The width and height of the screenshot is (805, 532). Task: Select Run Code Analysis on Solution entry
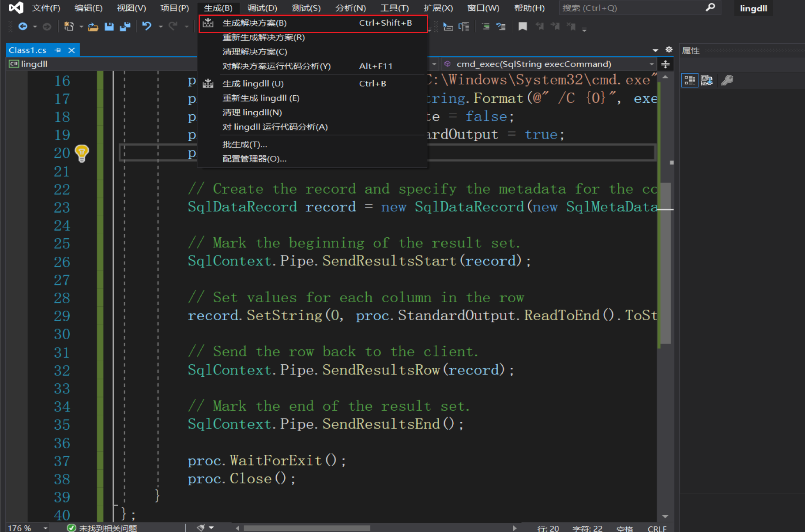pos(312,66)
